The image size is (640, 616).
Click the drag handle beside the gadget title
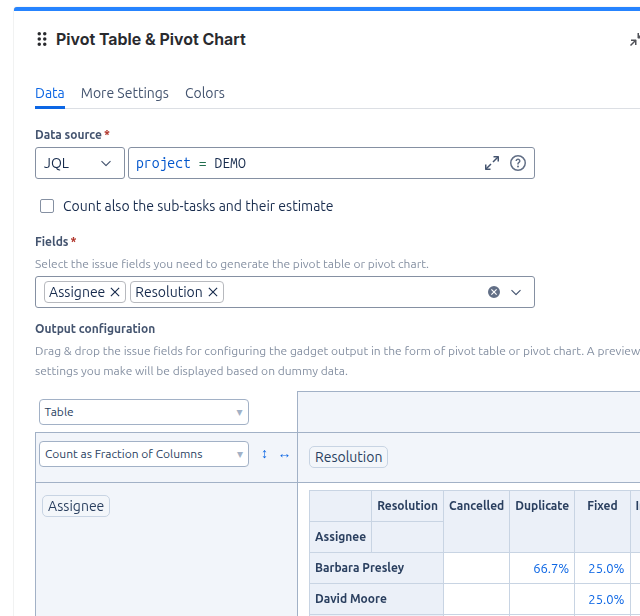pyautogui.click(x=42, y=40)
